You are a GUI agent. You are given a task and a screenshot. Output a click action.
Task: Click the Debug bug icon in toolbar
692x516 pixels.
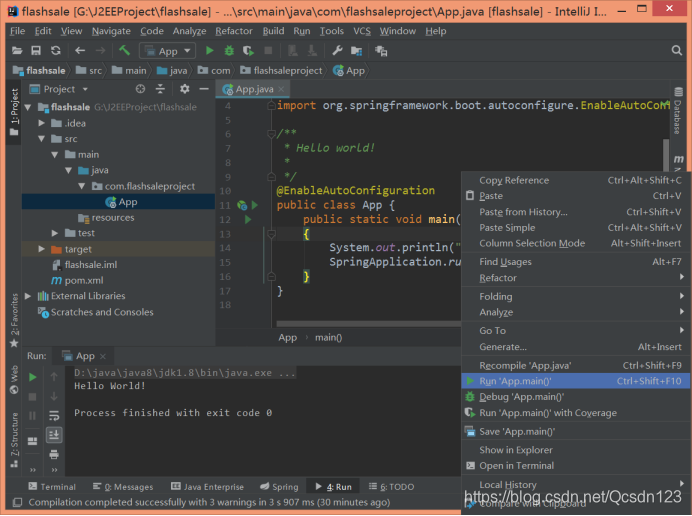229,51
